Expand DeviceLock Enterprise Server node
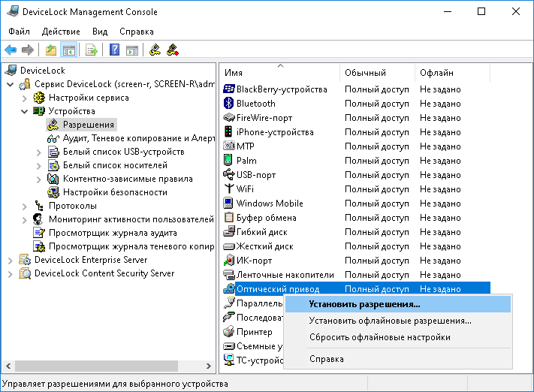Image resolution: width=534 pixels, height=392 pixels. (10, 260)
